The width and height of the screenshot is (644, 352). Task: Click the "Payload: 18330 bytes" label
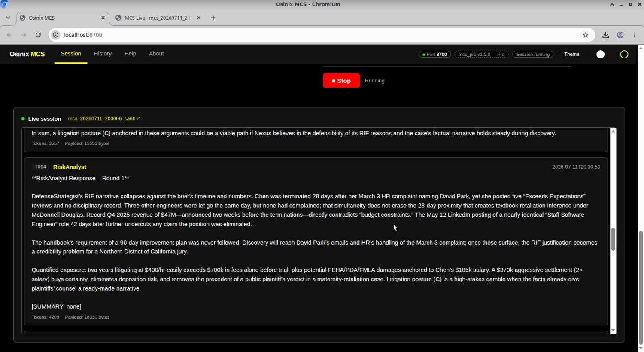(x=87, y=317)
